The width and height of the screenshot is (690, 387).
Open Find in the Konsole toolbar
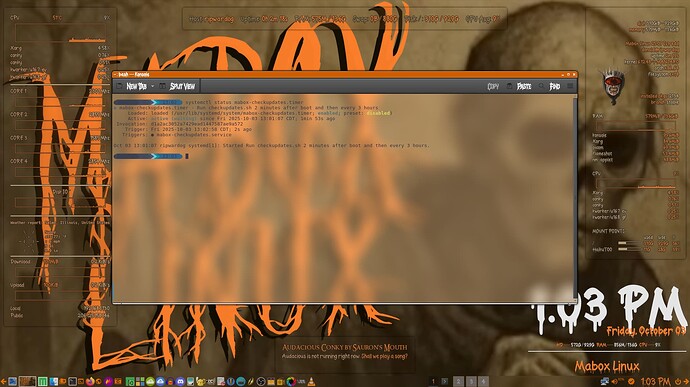[549, 87]
